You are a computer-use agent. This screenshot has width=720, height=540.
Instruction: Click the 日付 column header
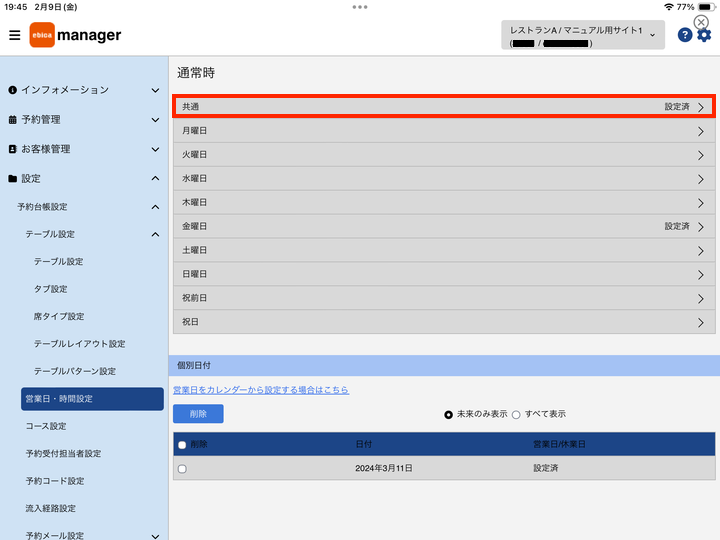364,444
